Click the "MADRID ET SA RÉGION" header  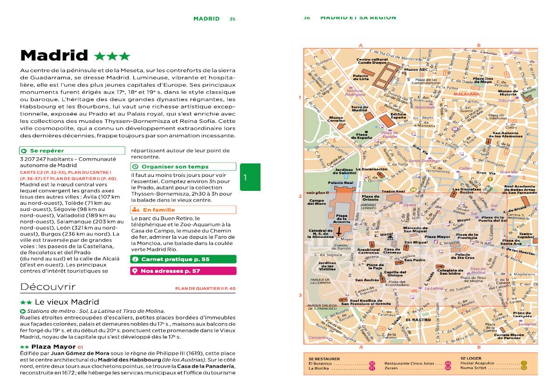click(x=358, y=17)
